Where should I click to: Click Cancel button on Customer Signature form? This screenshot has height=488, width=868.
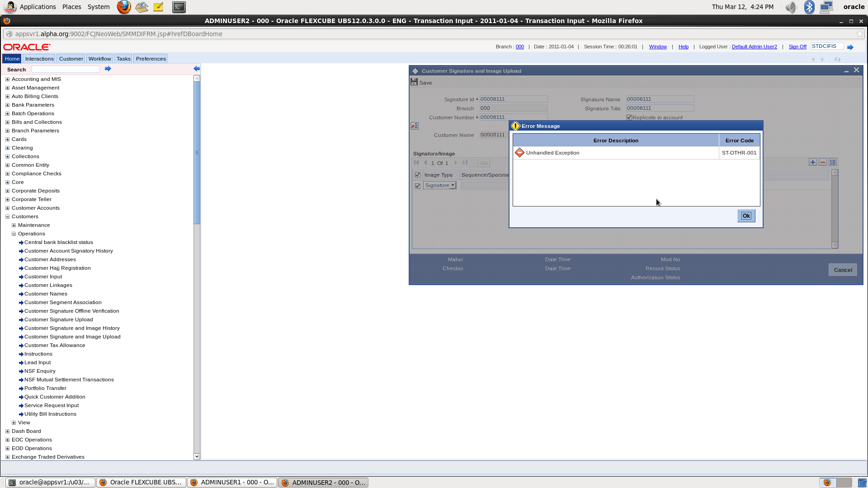(x=842, y=270)
